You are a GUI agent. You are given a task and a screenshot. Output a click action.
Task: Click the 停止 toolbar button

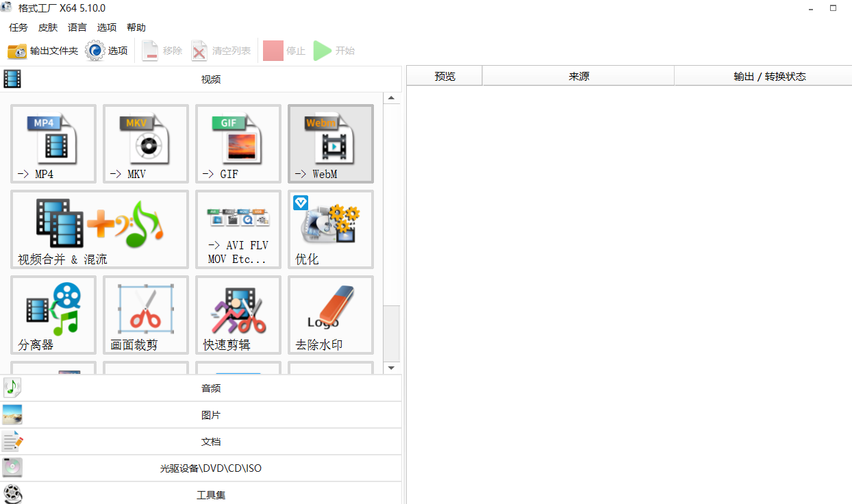click(284, 51)
